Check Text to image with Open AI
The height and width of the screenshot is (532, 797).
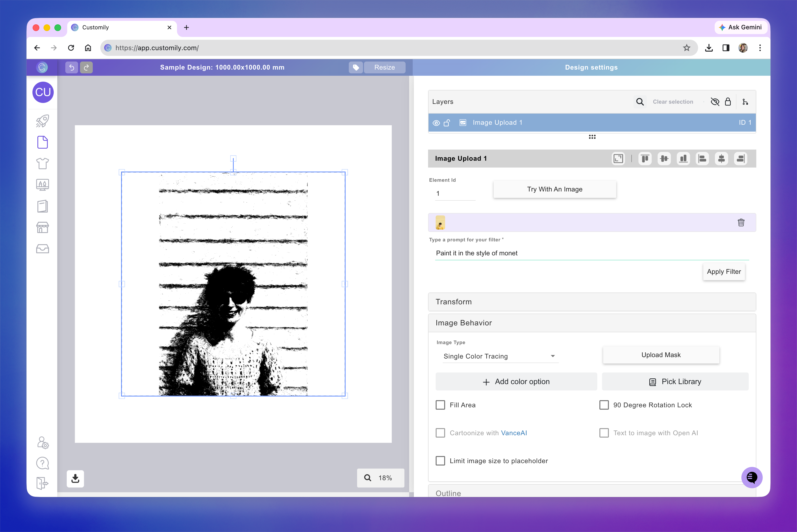pos(604,433)
